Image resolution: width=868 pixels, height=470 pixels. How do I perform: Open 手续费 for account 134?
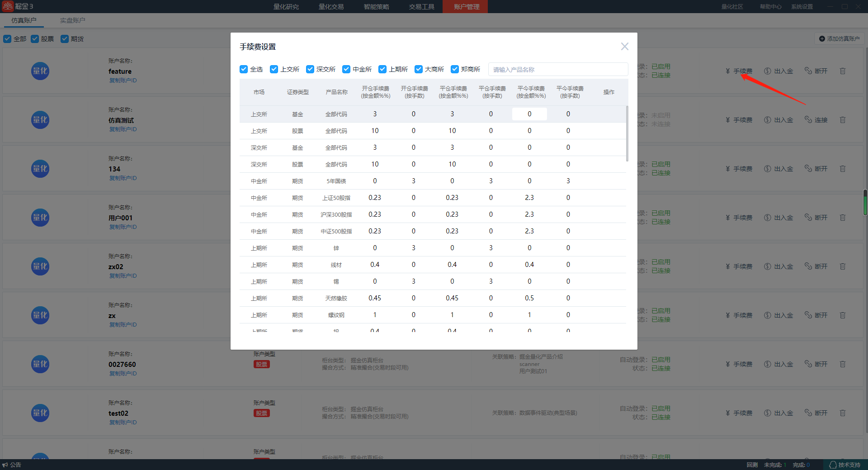(739, 169)
